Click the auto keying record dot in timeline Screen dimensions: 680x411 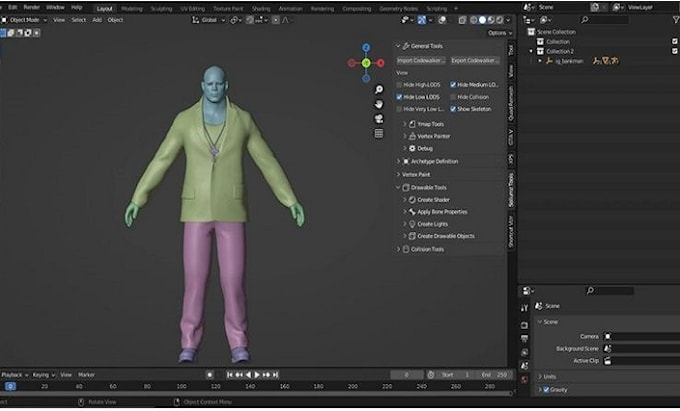point(209,375)
